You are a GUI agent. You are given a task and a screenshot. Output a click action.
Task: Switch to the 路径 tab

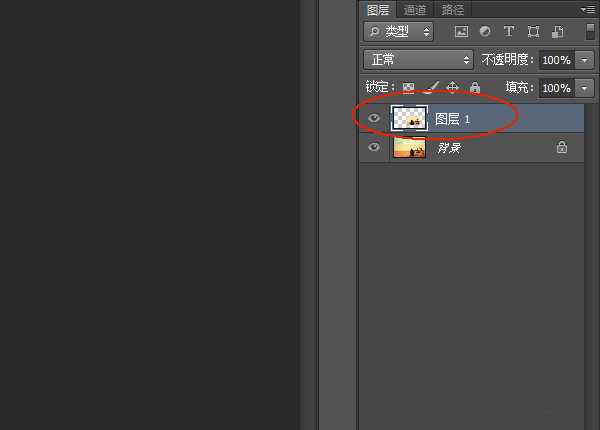[453, 10]
